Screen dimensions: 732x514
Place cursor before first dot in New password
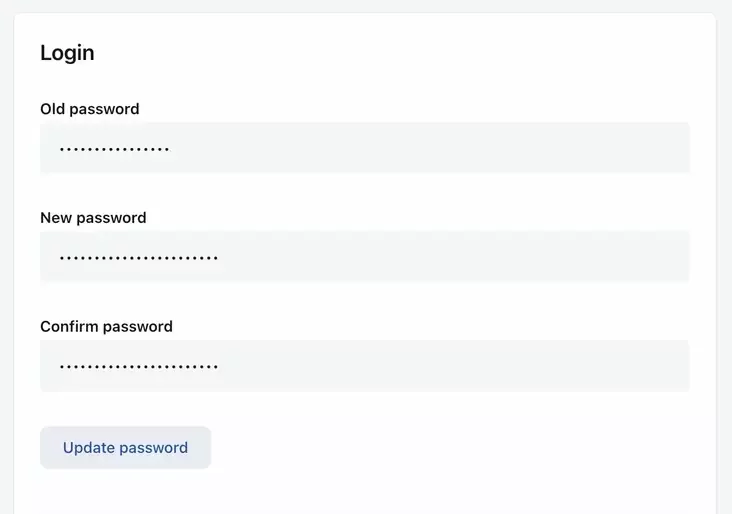point(57,259)
